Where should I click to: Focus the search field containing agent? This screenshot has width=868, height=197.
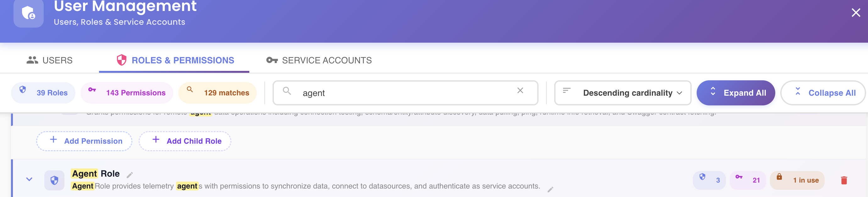tap(405, 93)
